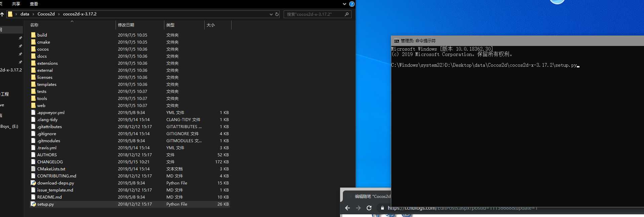644x217 pixels.
Task: Reload the browser page
Action: click(369, 208)
